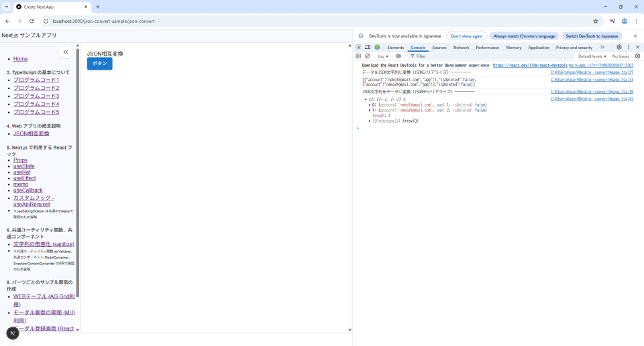The width and height of the screenshot is (644, 346).
Task: Switch to the Network tab
Action: [x=462, y=48]
